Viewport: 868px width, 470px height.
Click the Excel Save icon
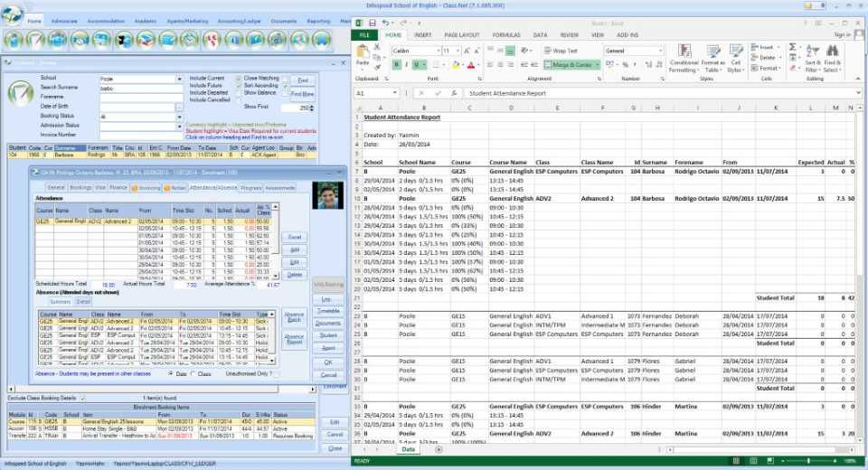tap(371, 23)
